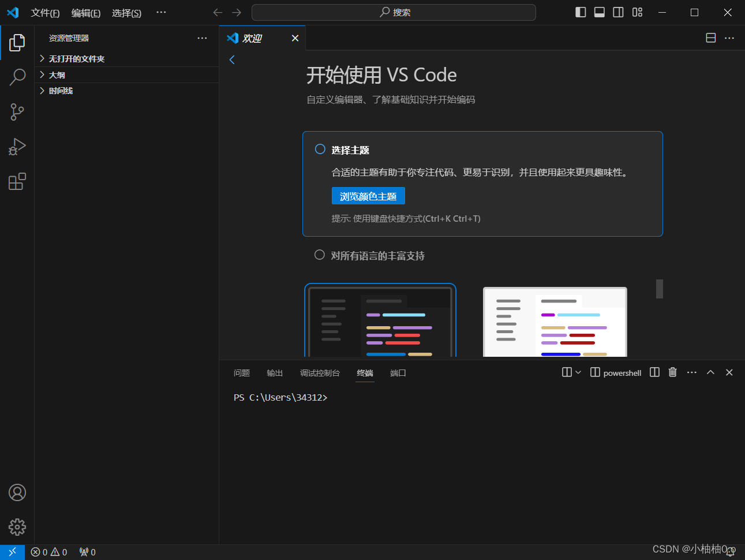745x560 pixels.
Task: Open errors and warnings status bar item
Action: coord(49,552)
